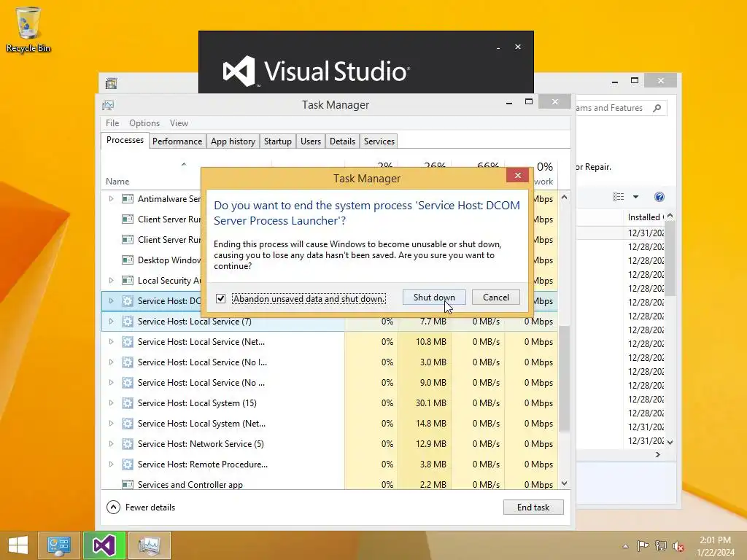Click Cancel in the dialog
The width and height of the screenshot is (747, 560).
click(496, 297)
